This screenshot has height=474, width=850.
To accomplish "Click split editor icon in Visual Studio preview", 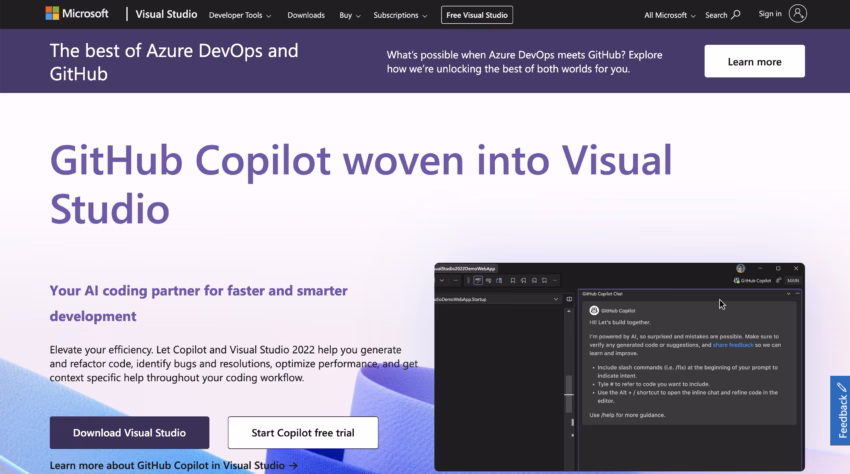I will point(569,299).
